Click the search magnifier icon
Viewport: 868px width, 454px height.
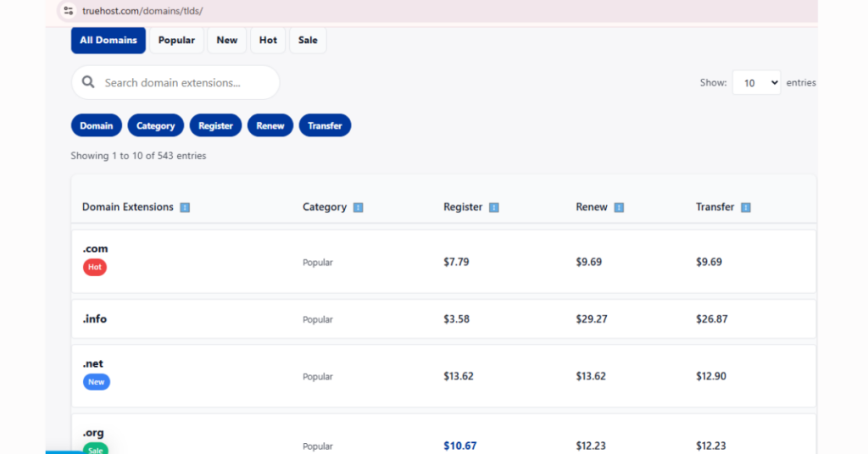click(x=88, y=82)
